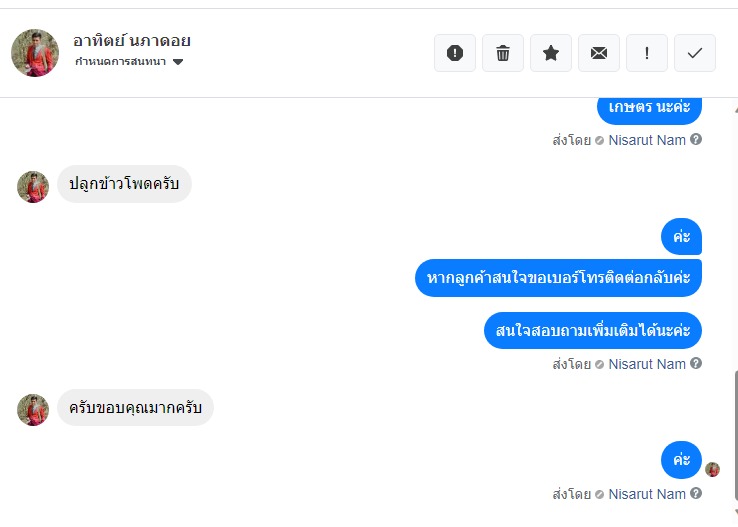
Task: Star this conversation as important
Action: pyautogui.click(x=551, y=53)
